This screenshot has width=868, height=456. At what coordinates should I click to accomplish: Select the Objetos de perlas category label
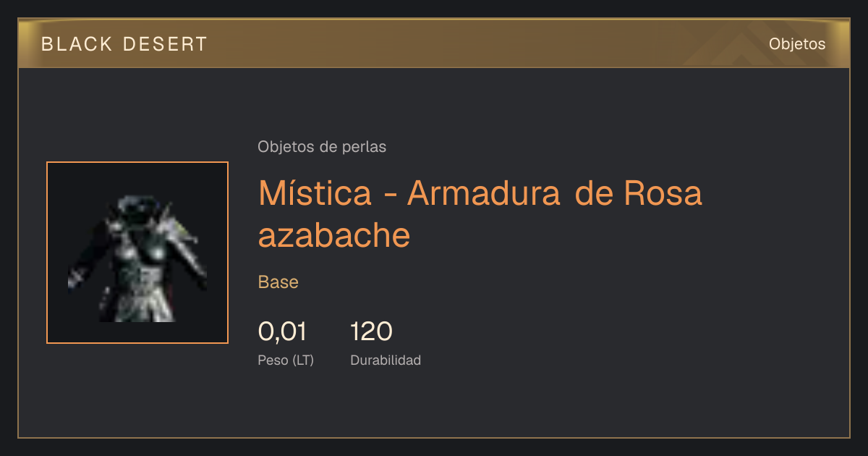click(x=322, y=147)
